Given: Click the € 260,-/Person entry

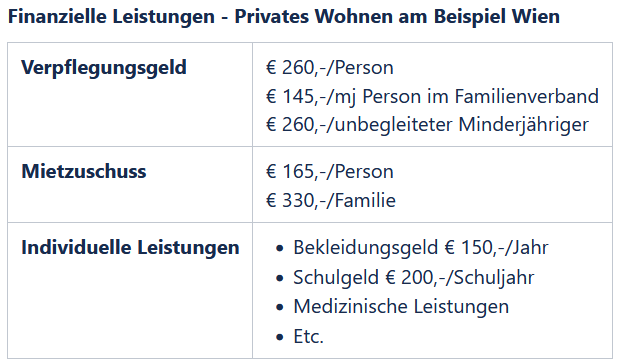Looking at the screenshot, I should 330,67.
